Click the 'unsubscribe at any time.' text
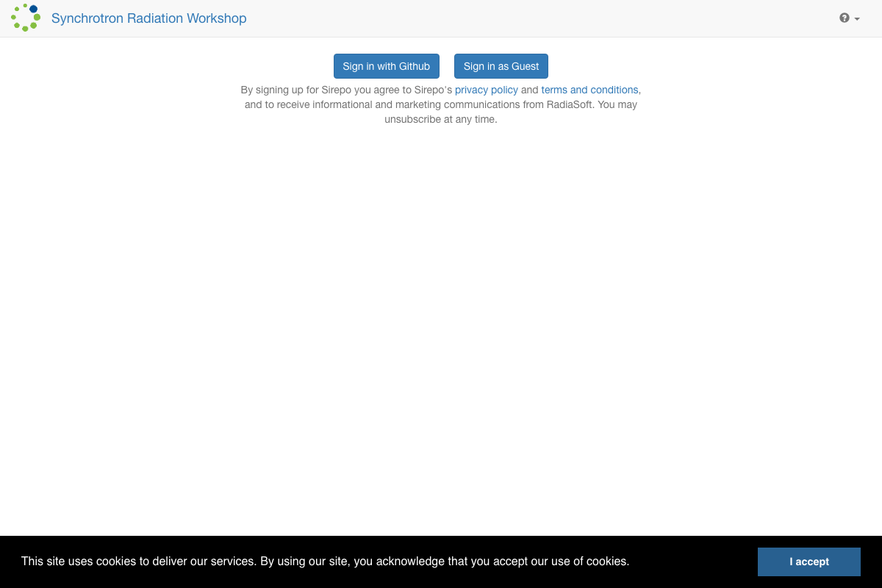The image size is (882, 588). point(441,119)
